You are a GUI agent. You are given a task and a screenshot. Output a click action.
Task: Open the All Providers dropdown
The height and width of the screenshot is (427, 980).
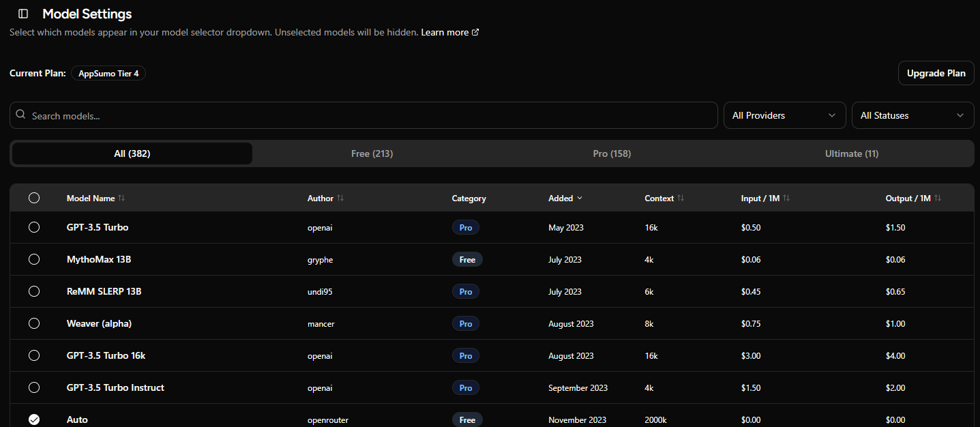point(784,115)
